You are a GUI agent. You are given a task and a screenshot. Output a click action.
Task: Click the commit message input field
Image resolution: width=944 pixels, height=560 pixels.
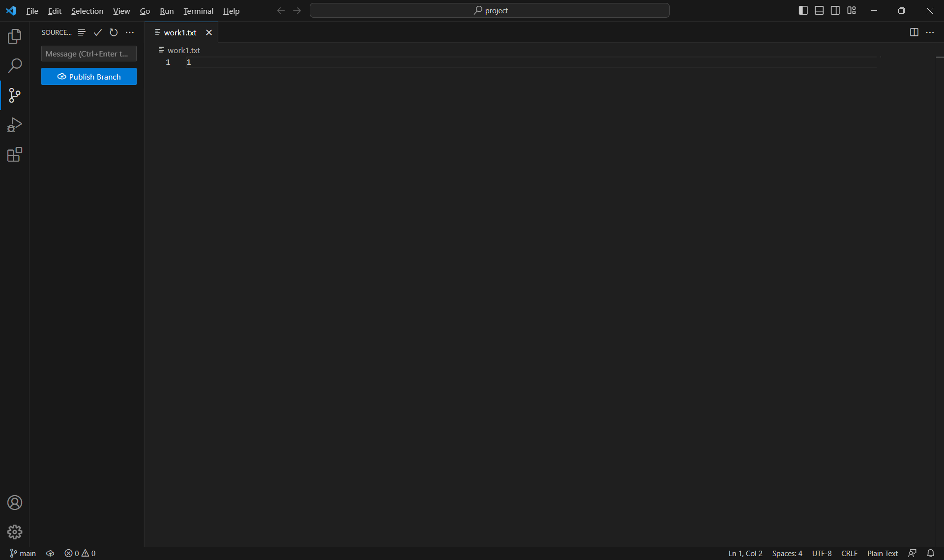pos(88,54)
